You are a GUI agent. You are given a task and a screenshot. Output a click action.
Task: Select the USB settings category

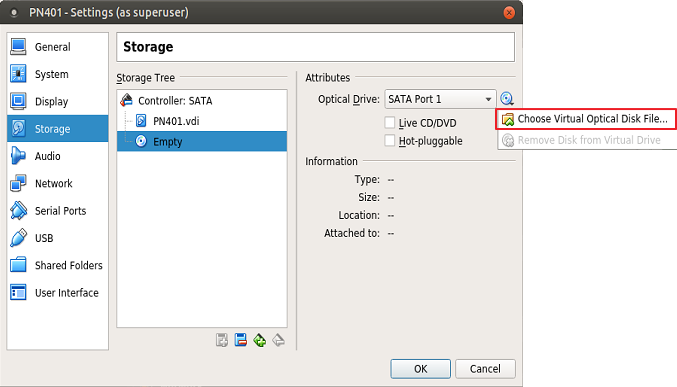tap(57, 238)
